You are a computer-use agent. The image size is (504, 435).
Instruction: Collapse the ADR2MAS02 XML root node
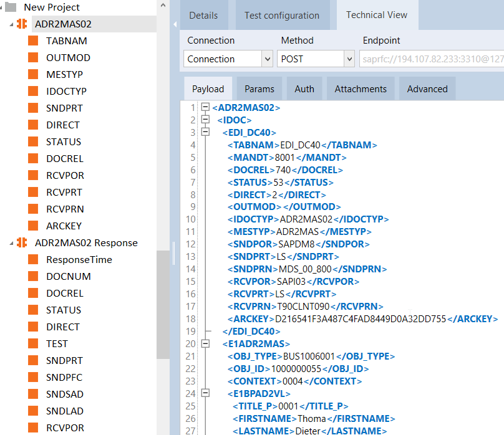(205, 107)
